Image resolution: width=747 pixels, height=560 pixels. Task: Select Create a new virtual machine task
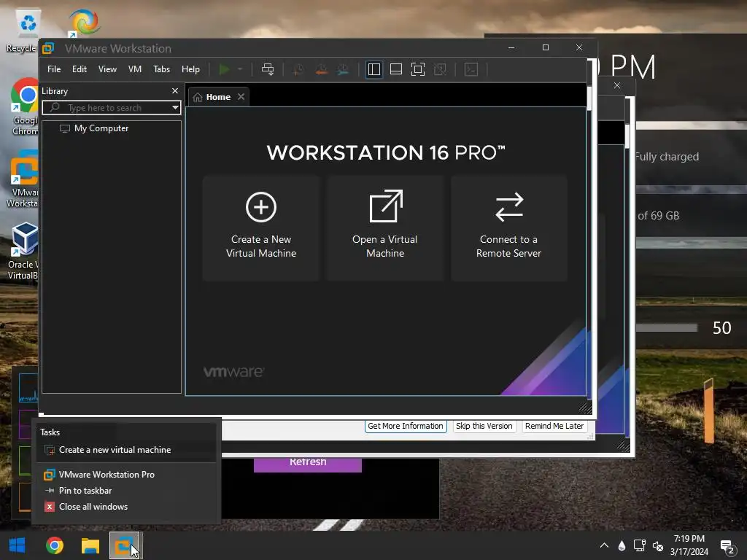tap(126, 450)
